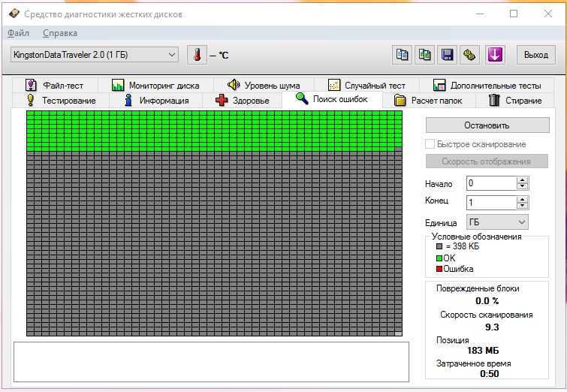Decrease the Начало value with down arrow
The image size is (567, 392).
point(523,186)
